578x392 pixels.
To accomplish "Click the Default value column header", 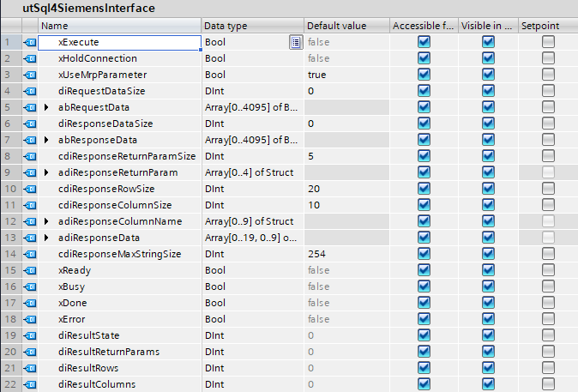I will pyautogui.click(x=346, y=26).
